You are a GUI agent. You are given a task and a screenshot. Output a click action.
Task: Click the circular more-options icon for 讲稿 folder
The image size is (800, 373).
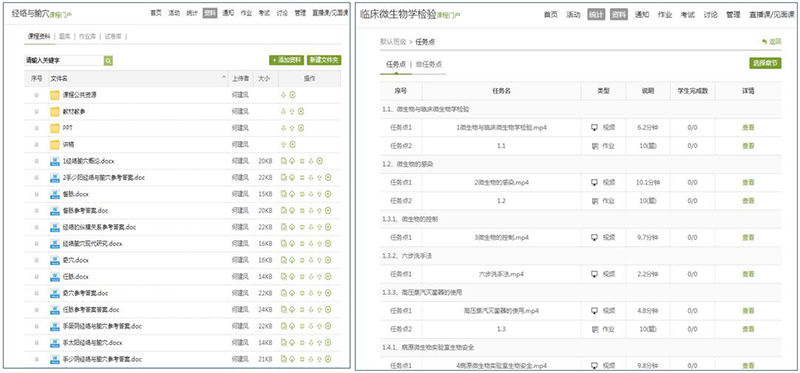tap(292, 144)
